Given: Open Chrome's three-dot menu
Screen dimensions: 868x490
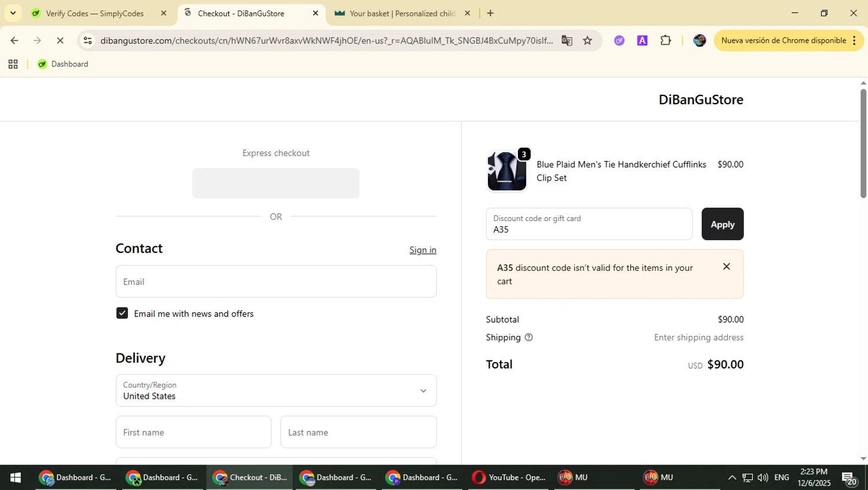Looking at the screenshot, I should click(854, 40).
